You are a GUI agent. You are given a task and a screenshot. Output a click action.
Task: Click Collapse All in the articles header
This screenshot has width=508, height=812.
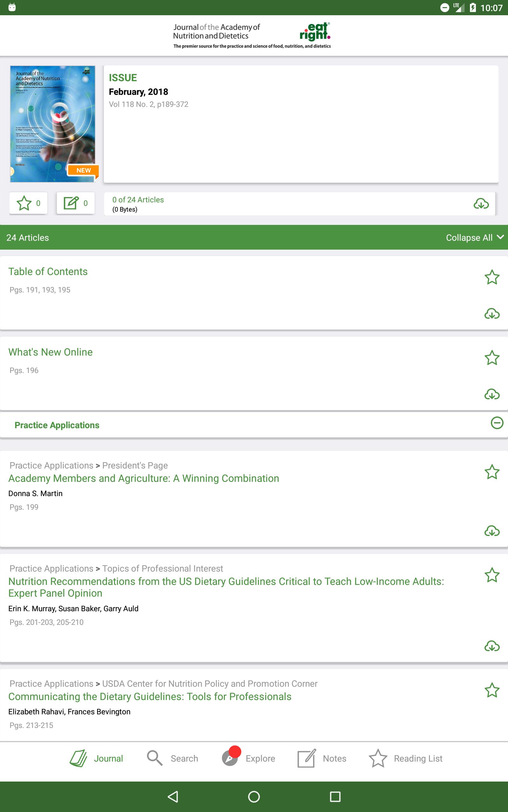pyautogui.click(x=475, y=238)
